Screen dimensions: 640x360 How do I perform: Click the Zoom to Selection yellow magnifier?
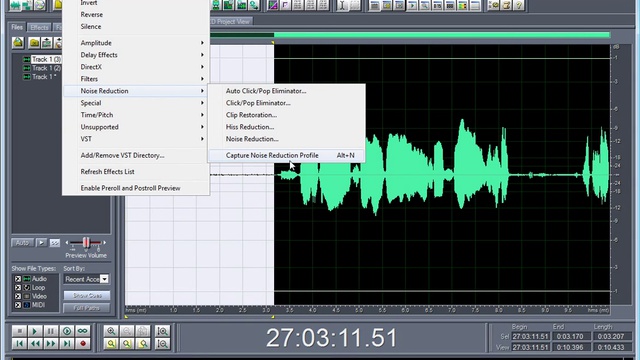111,344
